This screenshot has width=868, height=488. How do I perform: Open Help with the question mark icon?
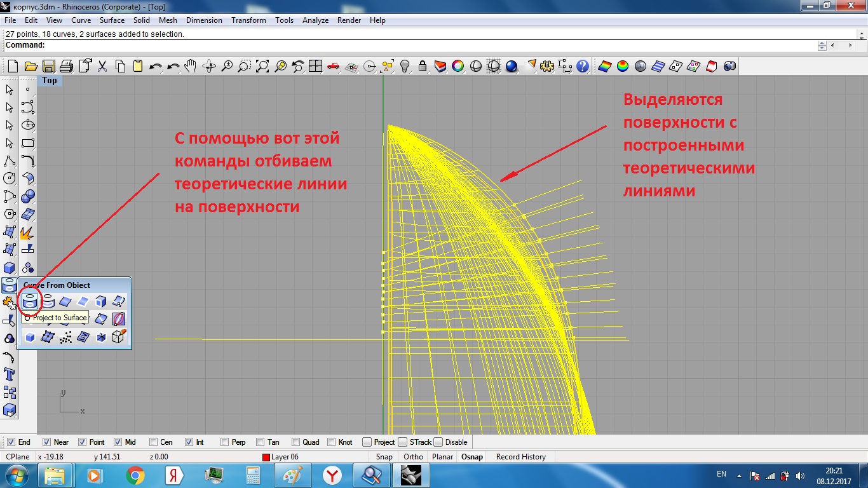(x=583, y=66)
